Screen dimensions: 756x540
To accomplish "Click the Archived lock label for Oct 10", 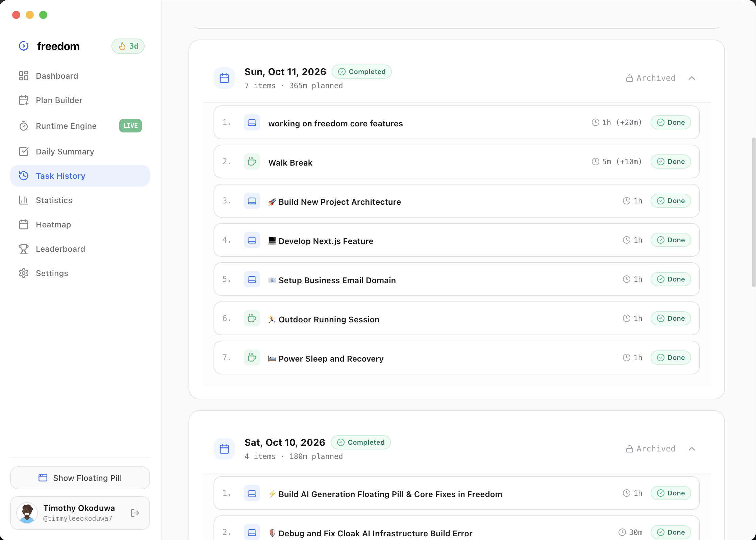I will point(651,449).
